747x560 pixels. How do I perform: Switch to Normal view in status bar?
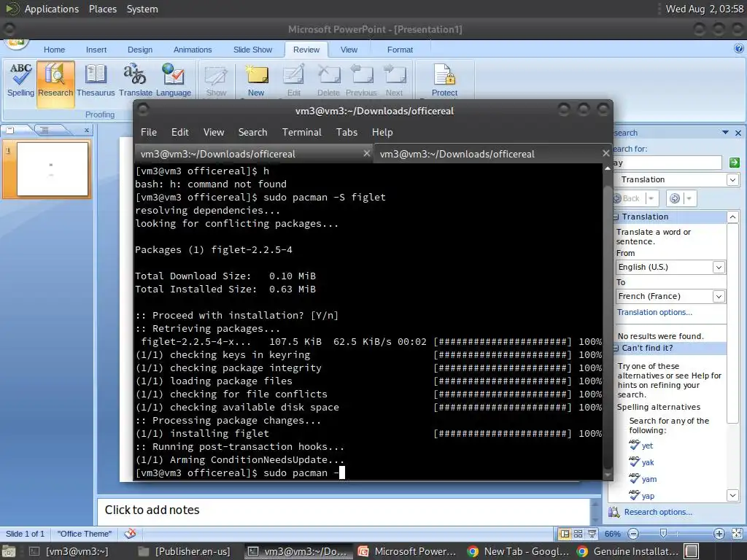pyautogui.click(x=565, y=534)
